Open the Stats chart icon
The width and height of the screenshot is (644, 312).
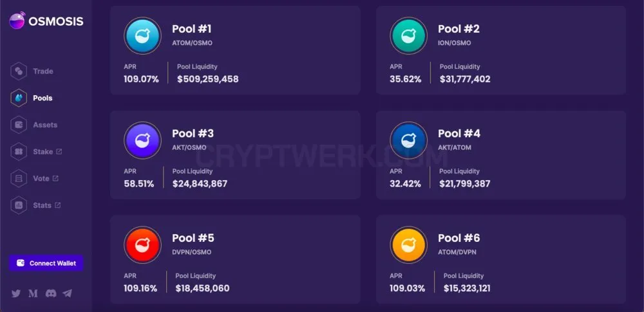[19, 205]
